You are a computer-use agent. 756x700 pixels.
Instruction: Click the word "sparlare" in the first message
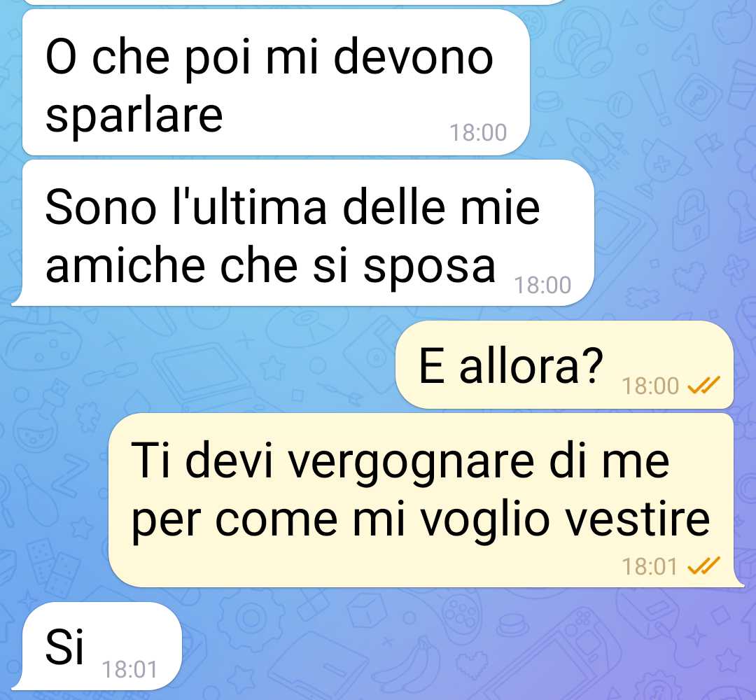(x=134, y=116)
